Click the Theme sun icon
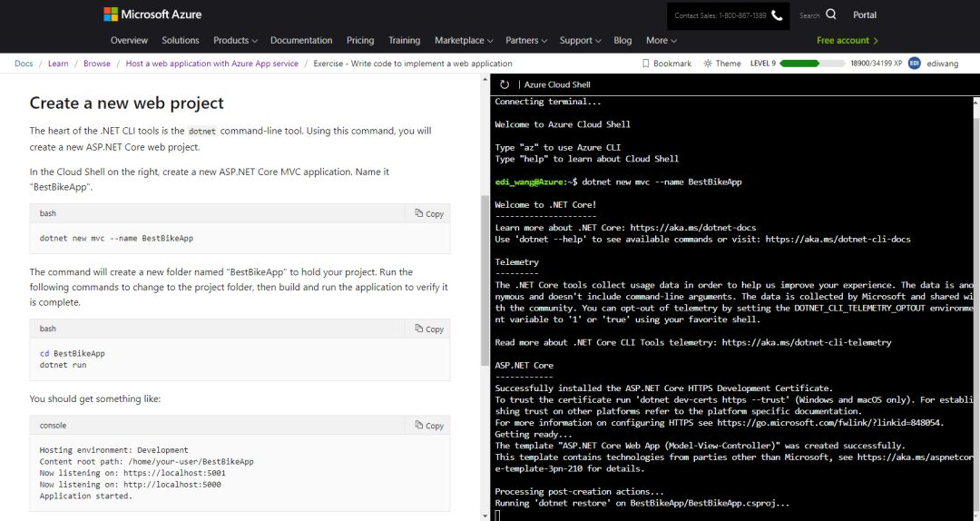980x521 pixels. tap(708, 64)
